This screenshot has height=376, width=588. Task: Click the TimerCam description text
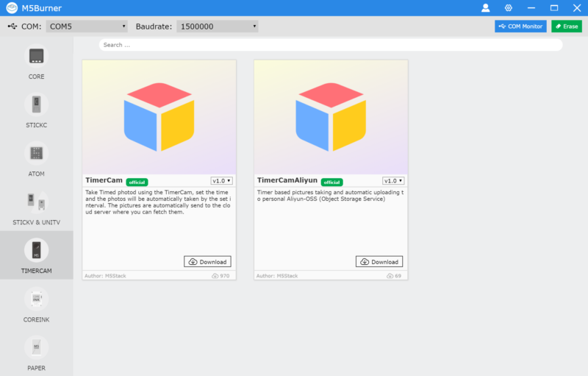click(x=158, y=202)
